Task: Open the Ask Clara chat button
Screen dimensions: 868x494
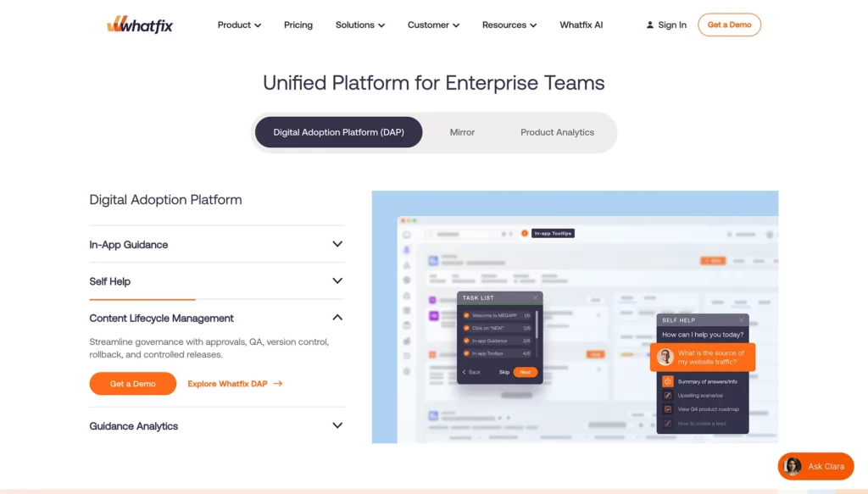Action: tap(816, 466)
